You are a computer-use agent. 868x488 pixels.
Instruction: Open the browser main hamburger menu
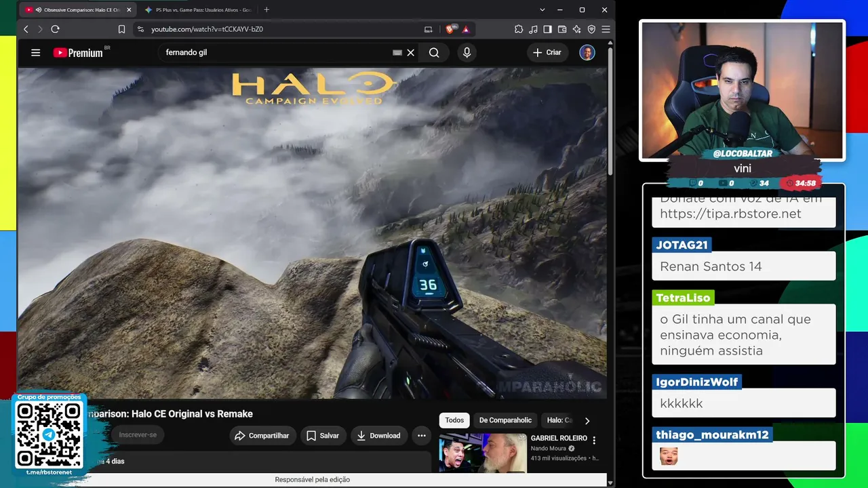[606, 29]
